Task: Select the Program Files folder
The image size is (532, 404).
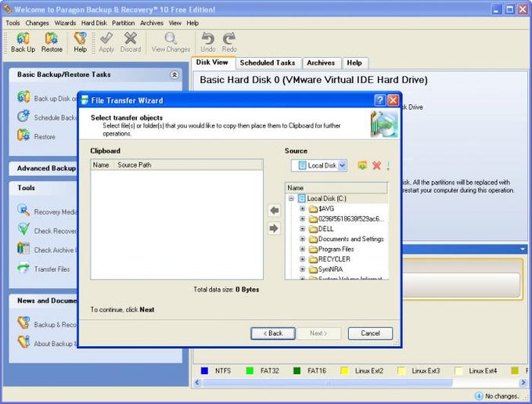Action: pos(336,249)
